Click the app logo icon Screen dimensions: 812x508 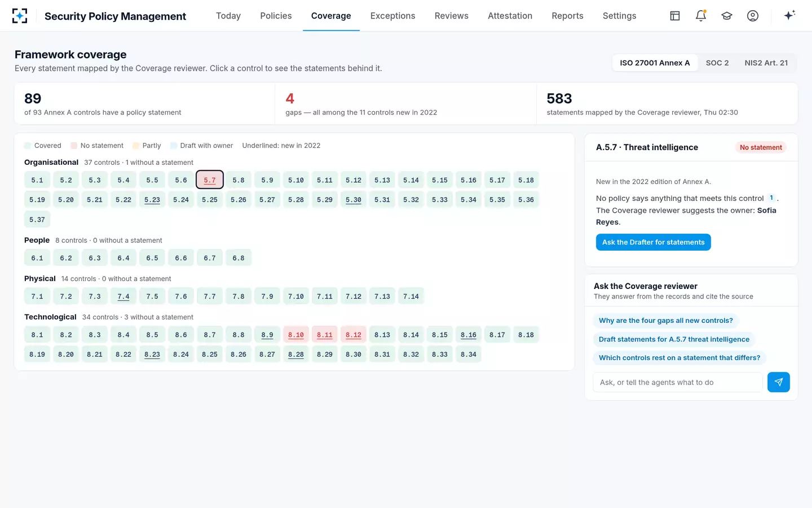point(20,16)
